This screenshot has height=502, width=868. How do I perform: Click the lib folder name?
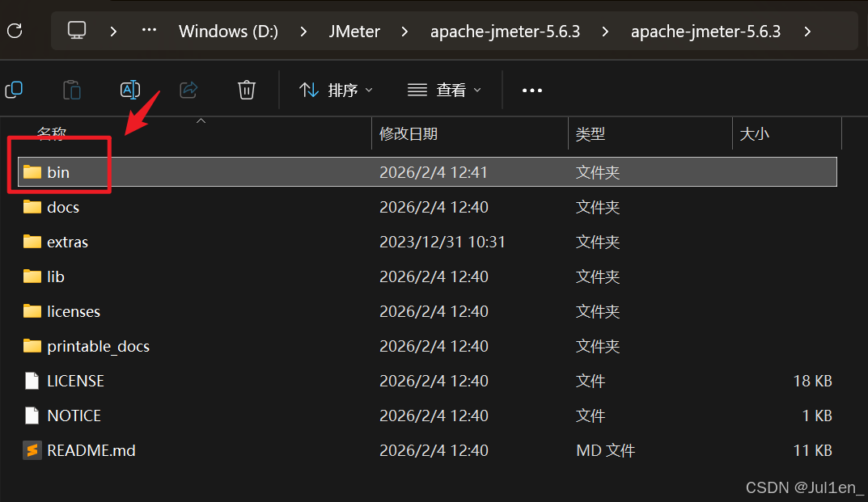coord(55,276)
